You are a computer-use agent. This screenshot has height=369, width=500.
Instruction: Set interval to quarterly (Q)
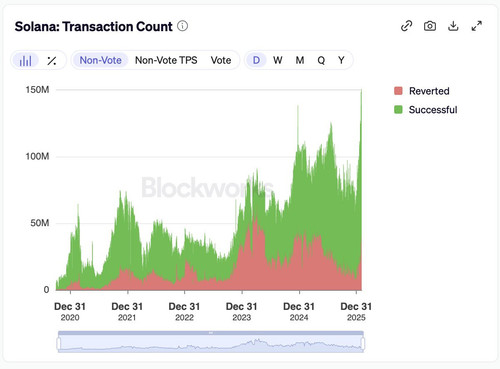pyautogui.click(x=321, y=60)
